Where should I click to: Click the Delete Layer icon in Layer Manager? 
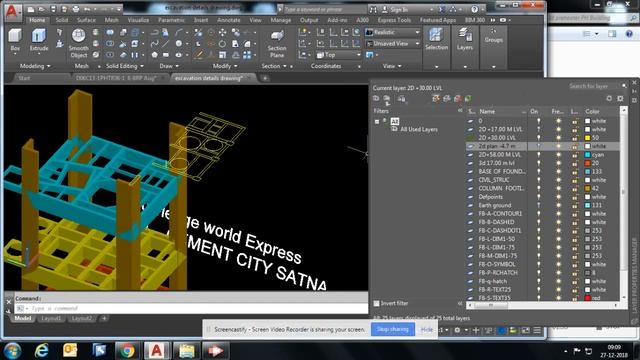click(x=458, y=98)
